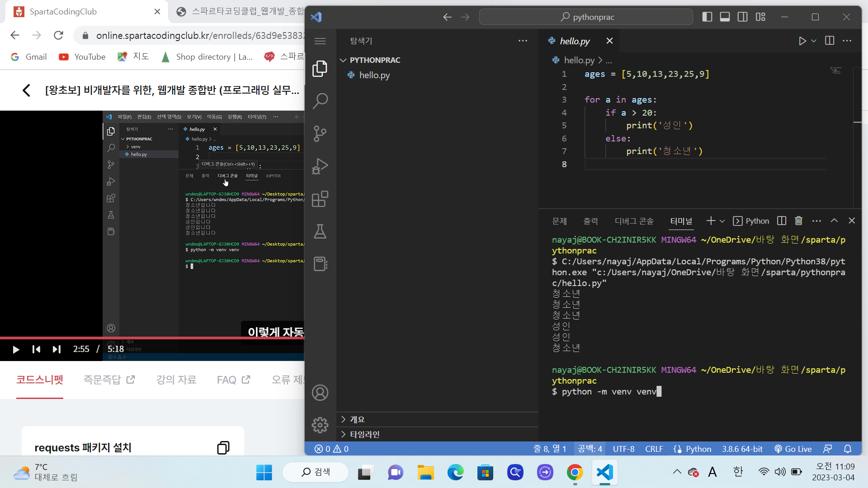Skip to the next lecture video
This screenshot has width=868, height=488.
point(57,349)
